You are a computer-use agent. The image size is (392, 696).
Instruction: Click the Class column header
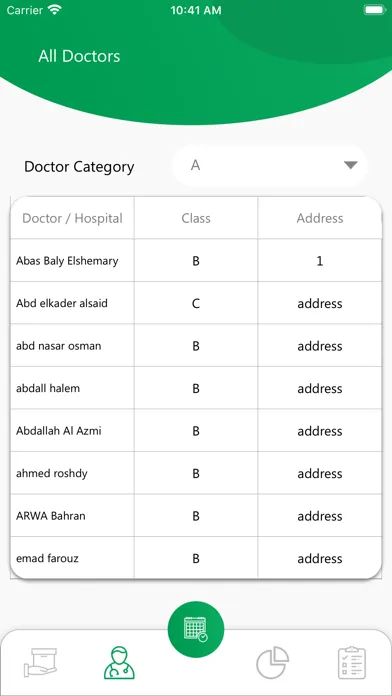pyautogui.click(x=196, y=218)
